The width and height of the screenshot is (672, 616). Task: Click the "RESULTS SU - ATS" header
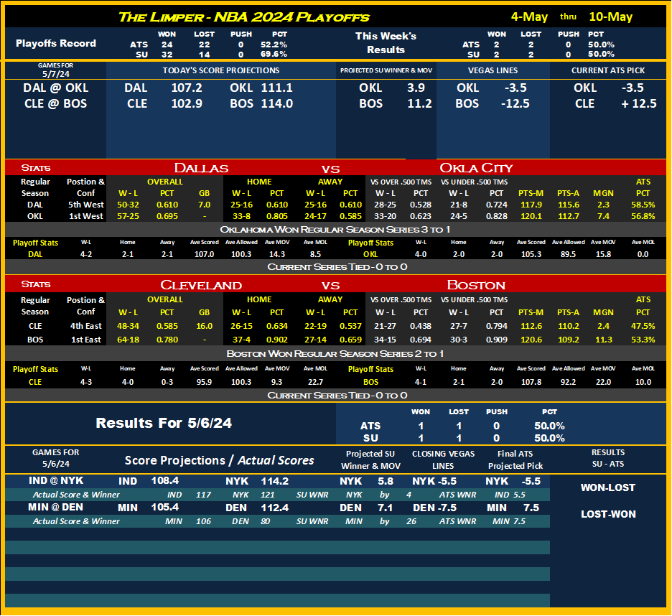(608, 458)
